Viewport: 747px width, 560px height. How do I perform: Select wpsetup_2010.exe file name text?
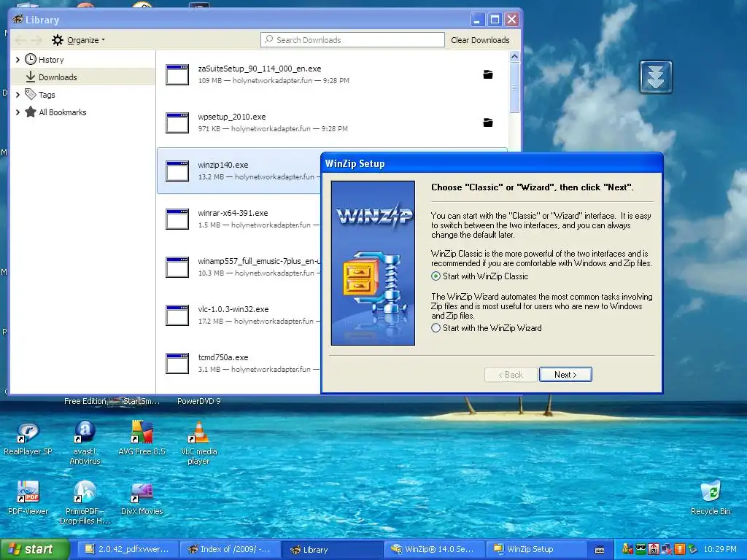tap(232, 117)
